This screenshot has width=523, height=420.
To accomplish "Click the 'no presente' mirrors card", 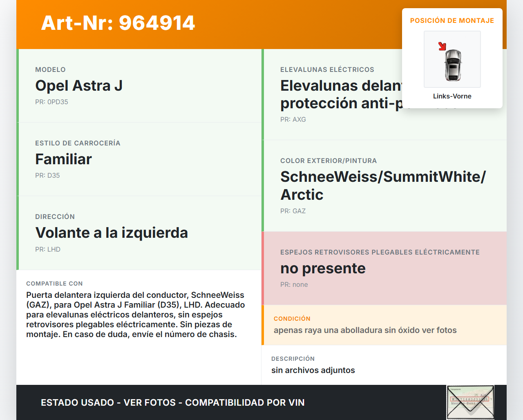I will click(x=384, y=268).
